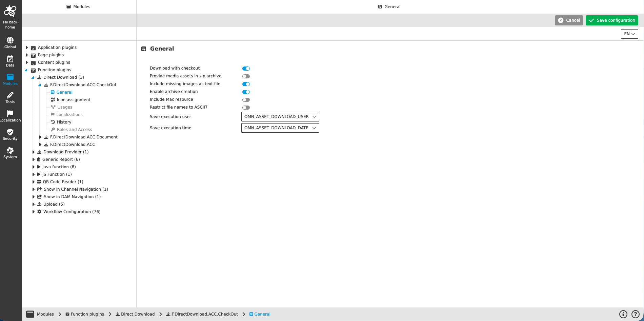Select the Security sidebar icon
Image resolution: width=644 pixels, height=321 pixels.
[10, 134]
